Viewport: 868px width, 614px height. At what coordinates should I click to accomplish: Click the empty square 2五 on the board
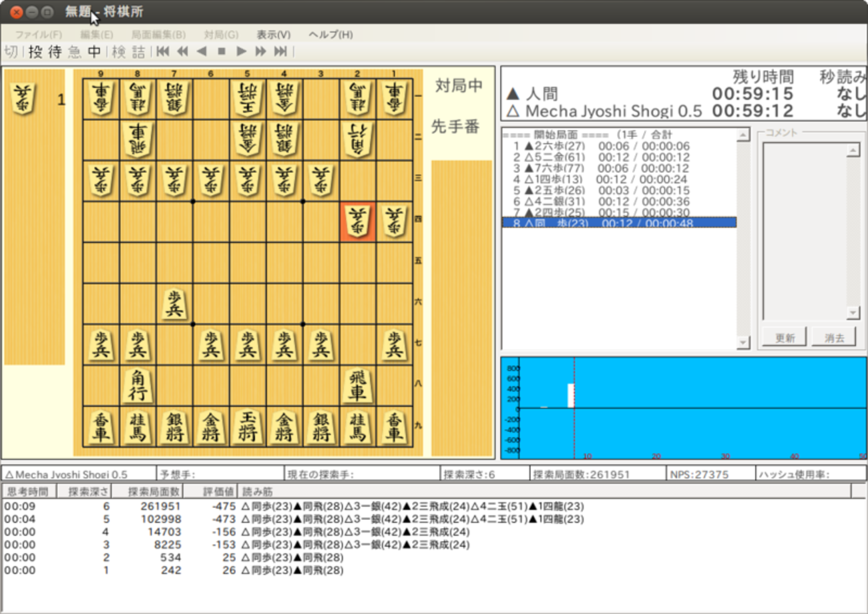point(358,263)
